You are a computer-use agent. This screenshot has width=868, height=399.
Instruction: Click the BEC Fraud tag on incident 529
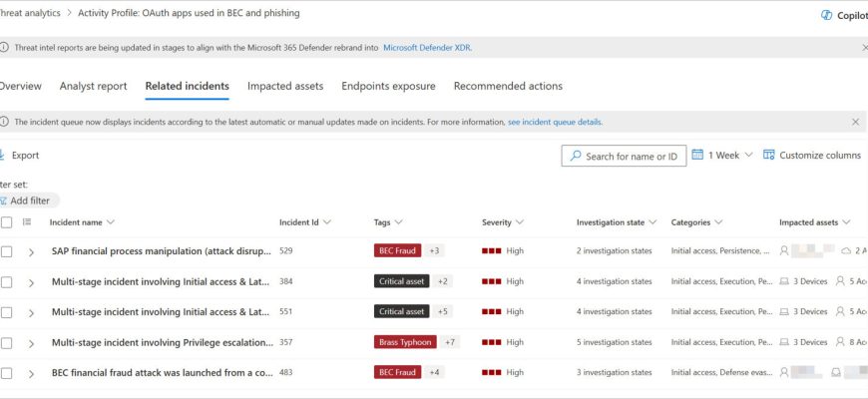tap(397, 250)
